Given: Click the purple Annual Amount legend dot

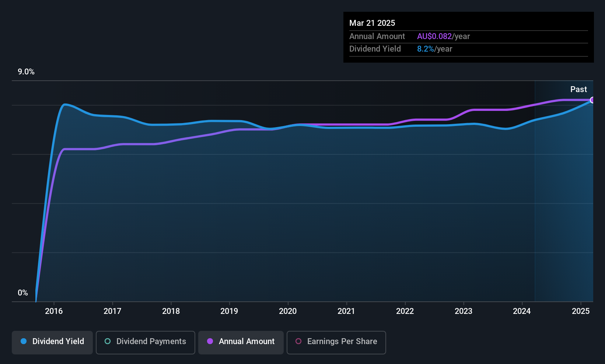Looking at the screenshot, I should (x=210, y=341).
